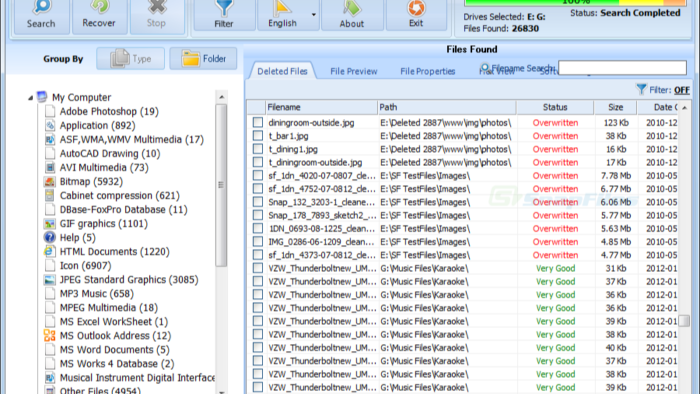The width and height of the screenshot is (700, 394).
Task: Select MS Outlook Address (12) icon
Action: coord(50,336)
